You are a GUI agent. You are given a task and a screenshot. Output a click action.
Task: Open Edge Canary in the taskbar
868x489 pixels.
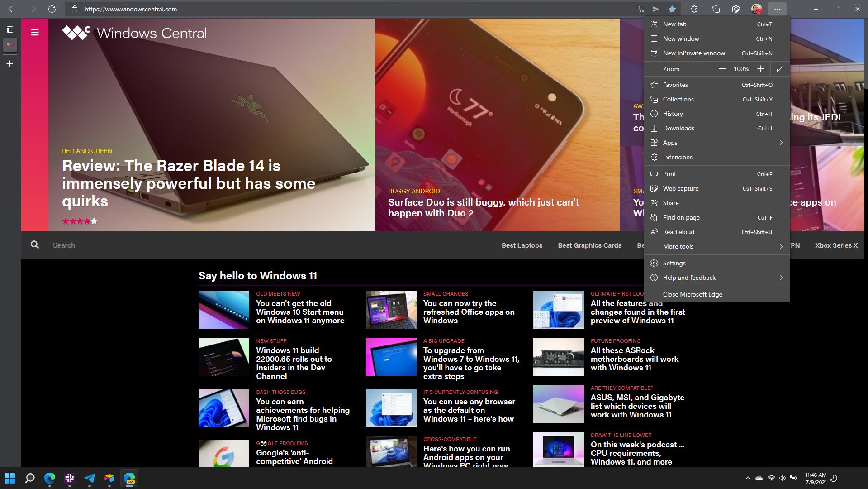[x=129, y=478]
